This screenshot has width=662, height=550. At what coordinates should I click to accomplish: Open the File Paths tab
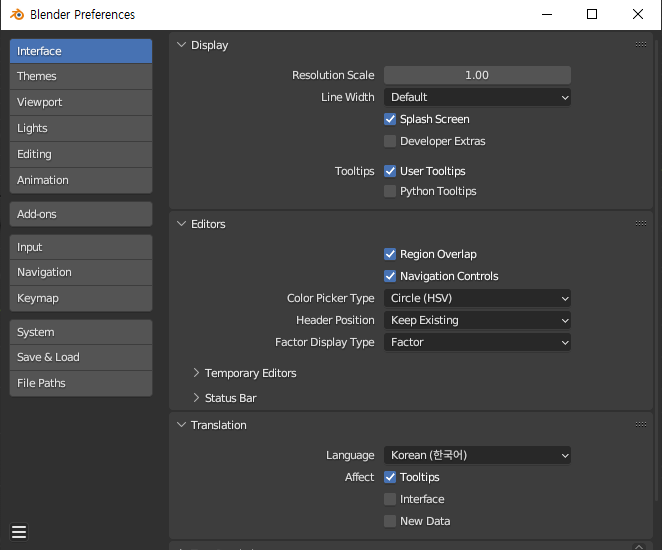point(81,383)
